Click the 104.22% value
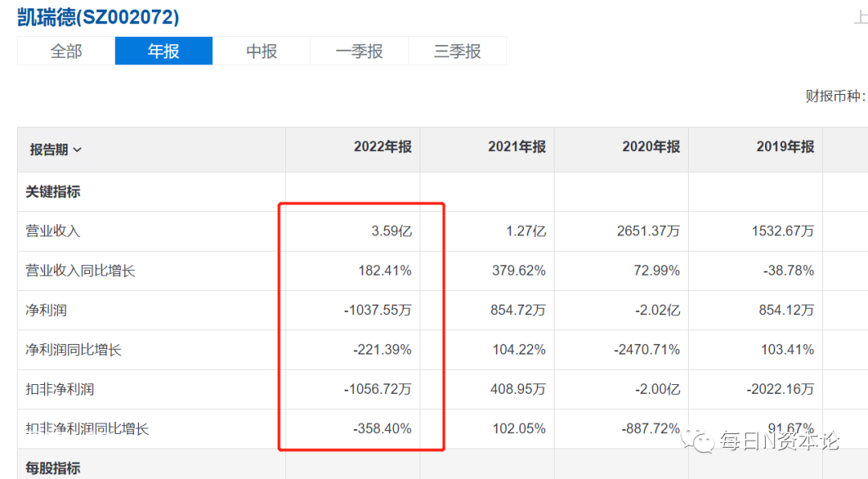 [518, 350]
